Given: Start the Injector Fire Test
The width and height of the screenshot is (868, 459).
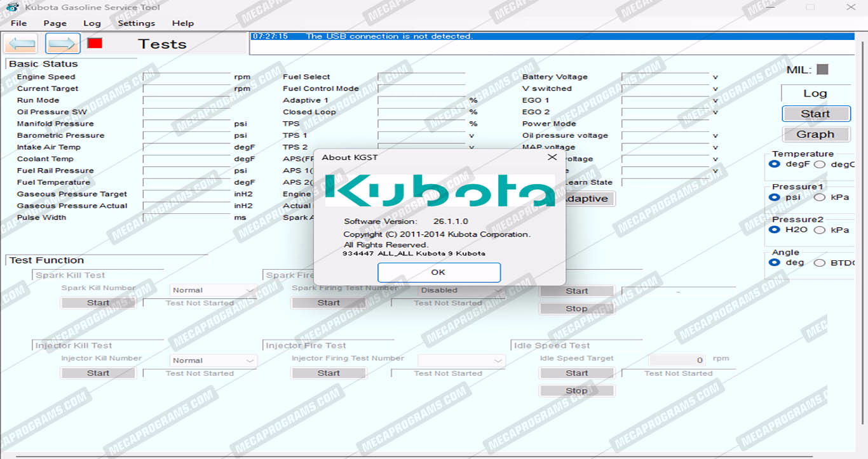Looking at the screenshot, I should point(329,373).
